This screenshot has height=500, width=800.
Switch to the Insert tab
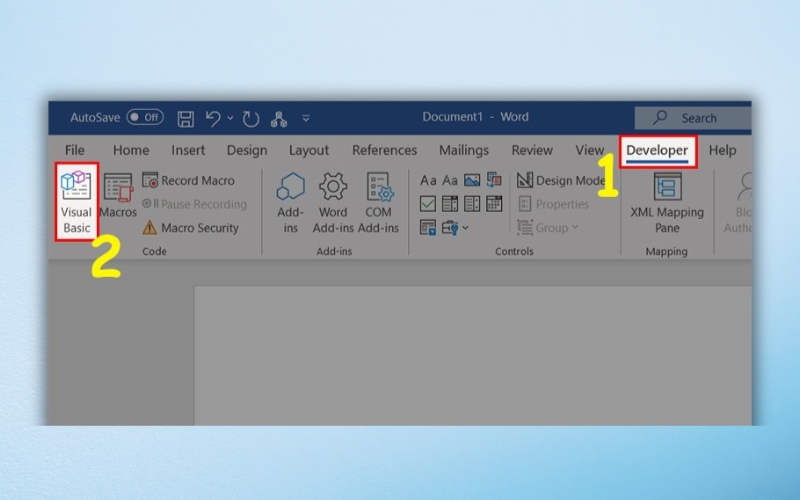pyautogui.click(x=188, y=150)
